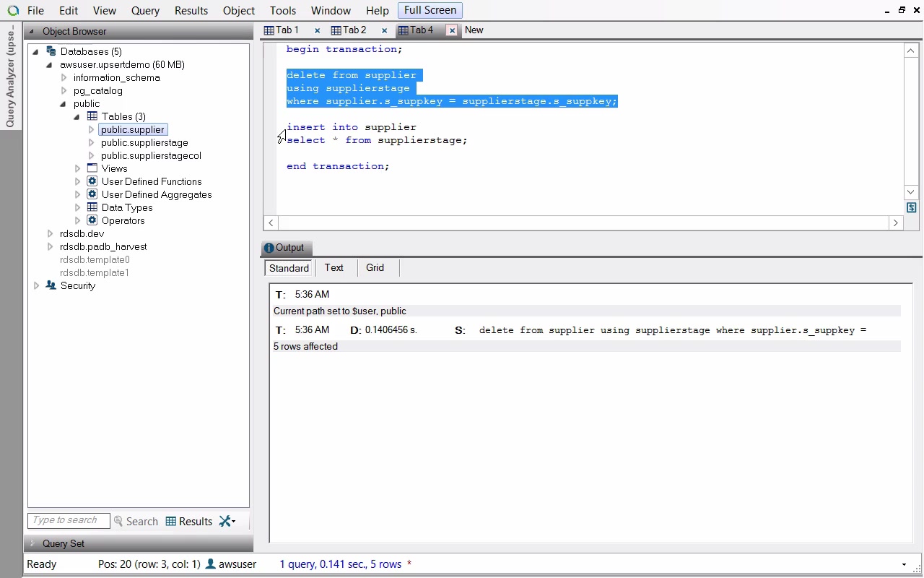Viewport: 924px width, 578px height.
Task: Click the Output info icon
Action: [x=269, y=248]
